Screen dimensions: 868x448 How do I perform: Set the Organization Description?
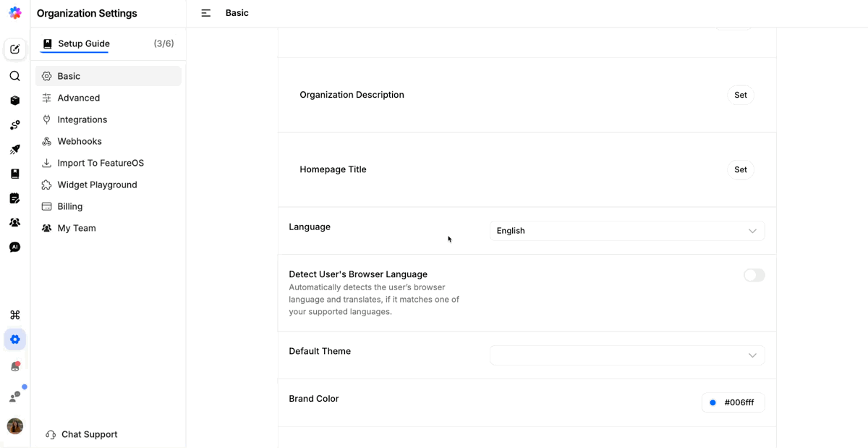(x=741, y=95)
